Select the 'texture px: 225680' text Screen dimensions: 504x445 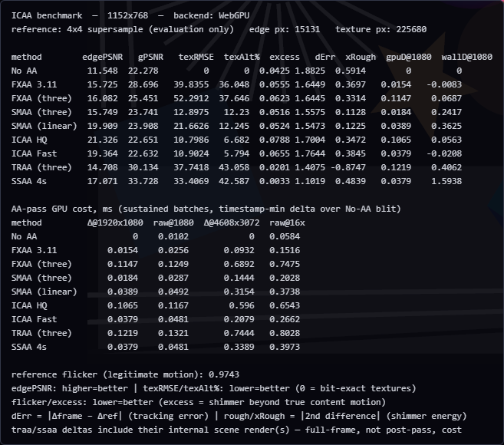[x=381, y=29]
